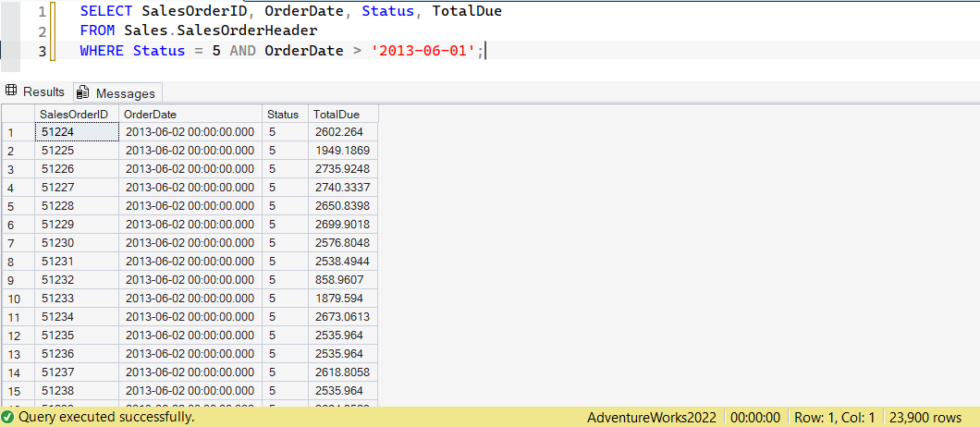This screenshot has height=427, width=980.
Task: Select cell with SalesOrderID 51226
Action: (x=77, y=169)
